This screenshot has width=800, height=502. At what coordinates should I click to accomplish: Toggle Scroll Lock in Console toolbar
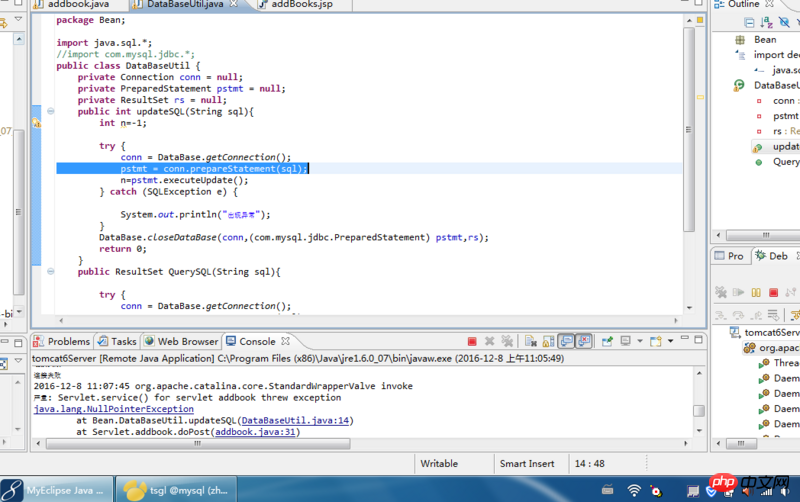(547, 342)
